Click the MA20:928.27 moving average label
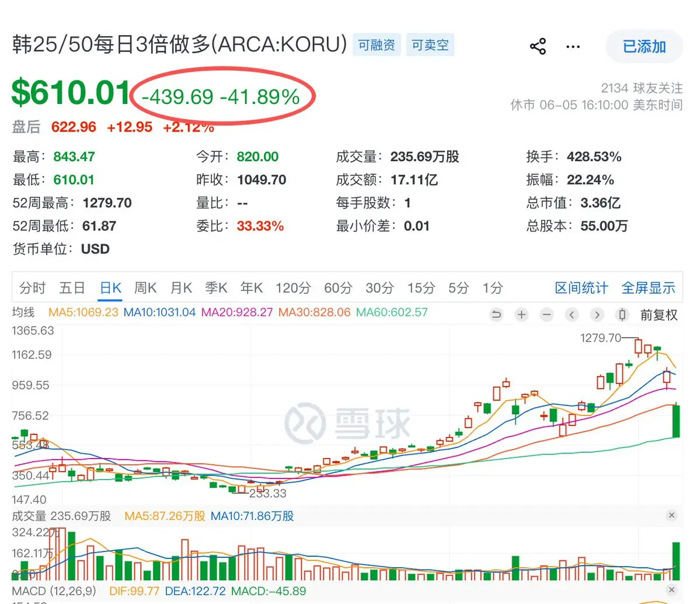The height and width of the screenshot is (604, 700). point(237,313)
